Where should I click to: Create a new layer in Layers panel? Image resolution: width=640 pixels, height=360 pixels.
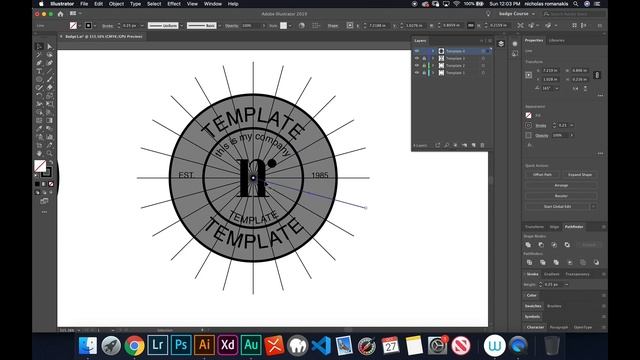(x=473, y=145)
